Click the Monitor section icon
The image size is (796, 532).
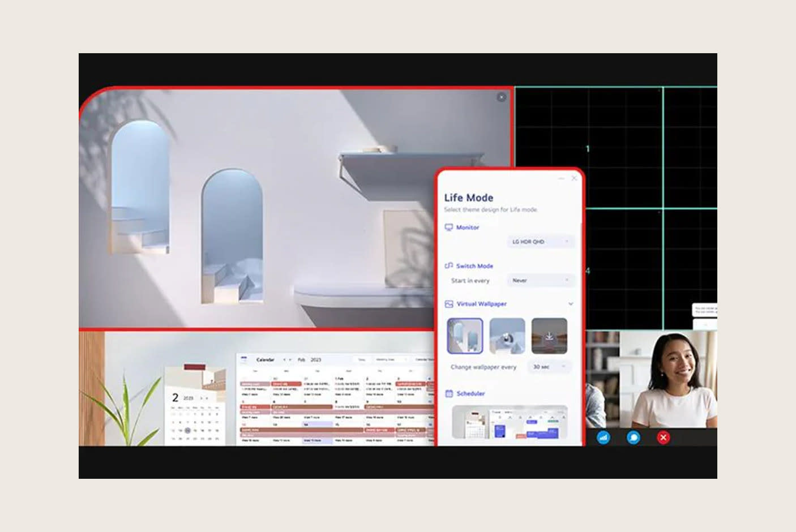click(x=448, y=227)
